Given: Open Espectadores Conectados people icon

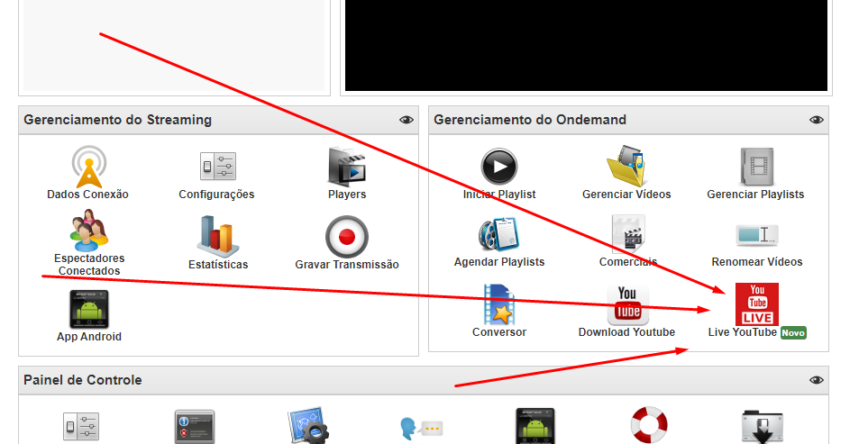Looking at the screenshot, I should tap(89, 230).
